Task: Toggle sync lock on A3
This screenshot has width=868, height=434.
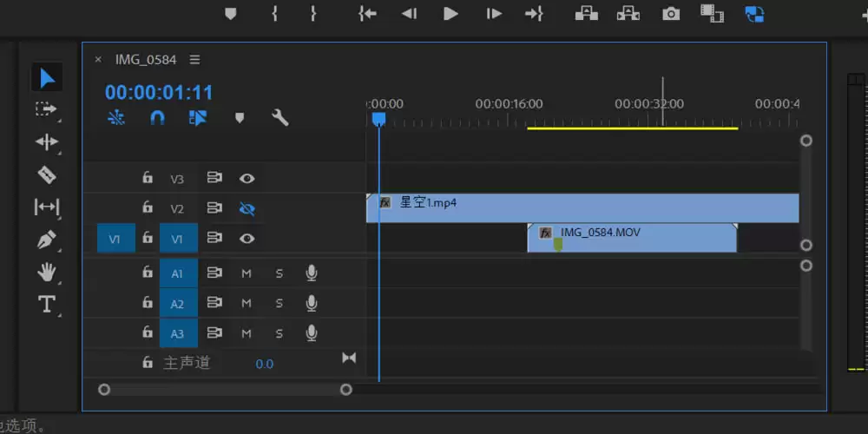Action: tap(214, 332)
